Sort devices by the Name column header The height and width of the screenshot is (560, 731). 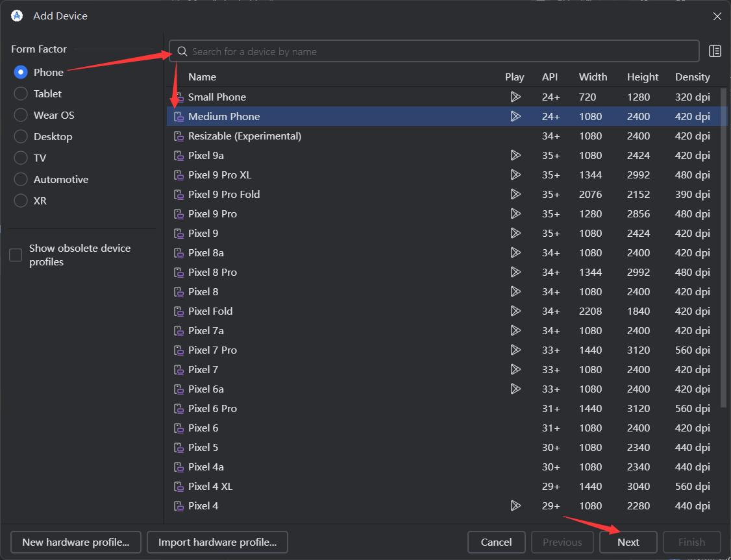point(202,77)
